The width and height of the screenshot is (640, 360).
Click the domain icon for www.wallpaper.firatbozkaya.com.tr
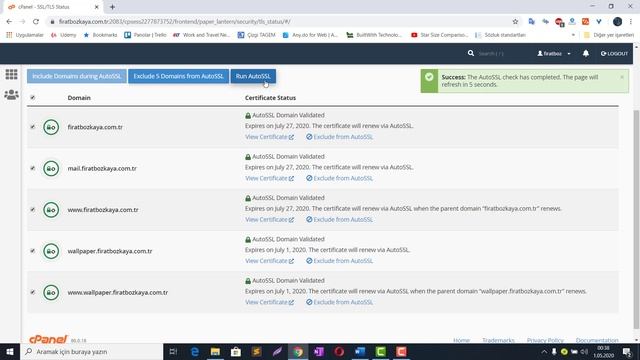51,292
